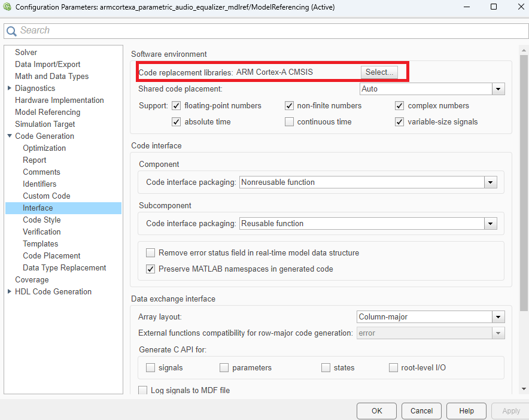
Task: Select the Solver pane
Action: (x=26, y=52)
